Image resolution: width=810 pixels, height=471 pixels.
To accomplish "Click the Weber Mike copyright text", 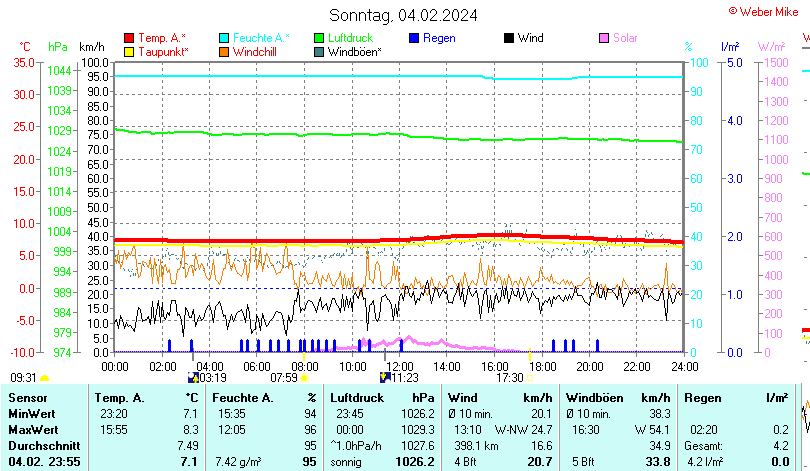I will click(x=768, y=10).
